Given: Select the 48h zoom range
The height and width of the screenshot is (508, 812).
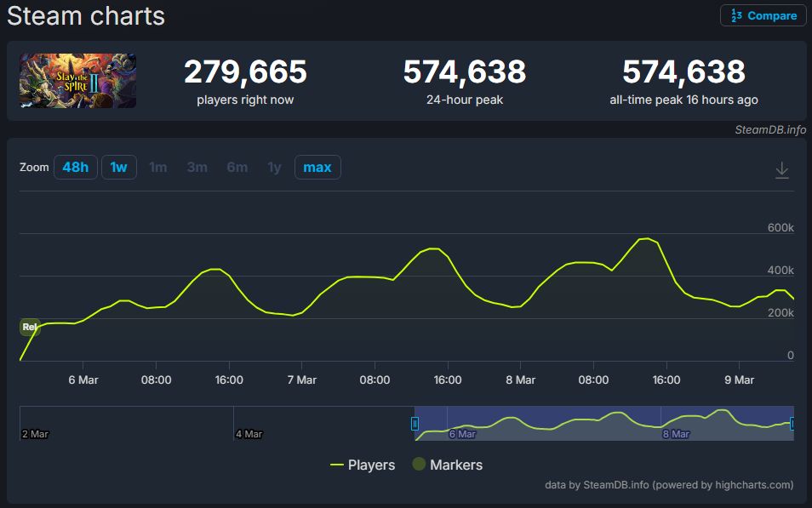Looking at the screenshot, I should click(x=76, y=167).
